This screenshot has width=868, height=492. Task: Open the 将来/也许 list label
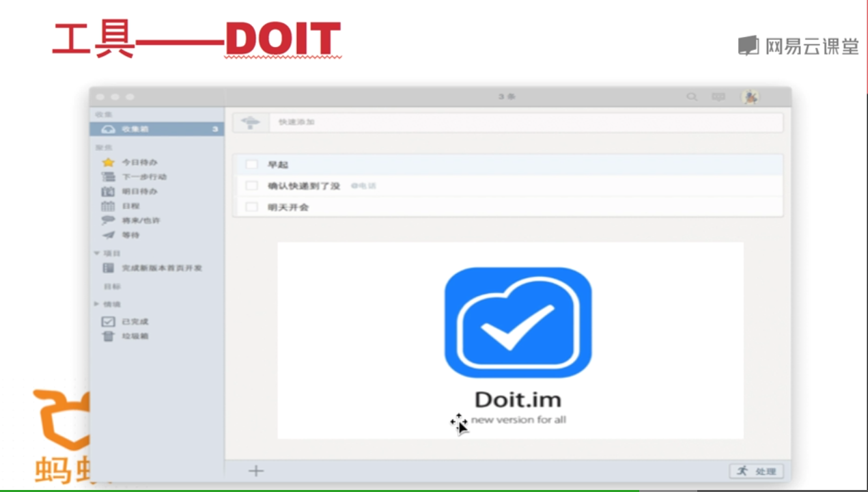[141, 220]
